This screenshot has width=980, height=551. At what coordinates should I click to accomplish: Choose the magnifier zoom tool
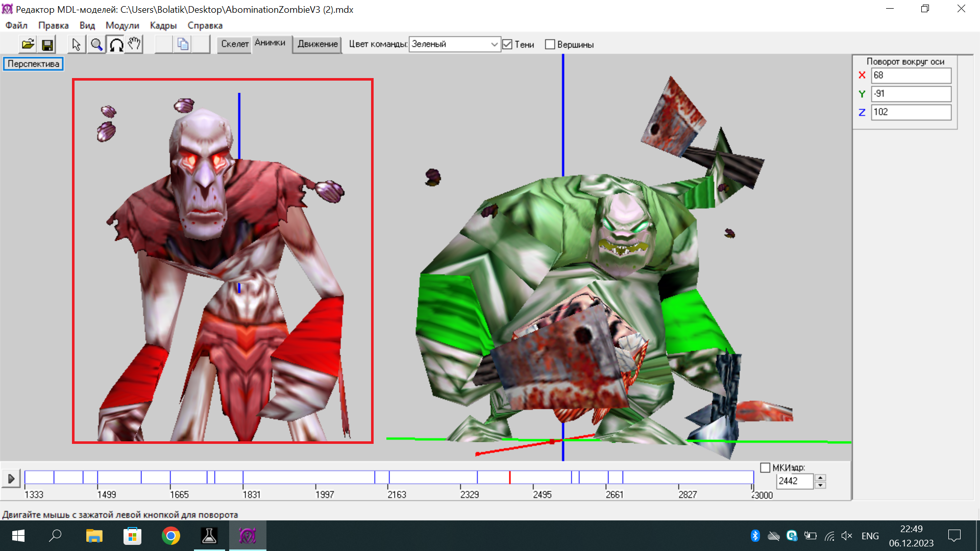pos(96,45)
